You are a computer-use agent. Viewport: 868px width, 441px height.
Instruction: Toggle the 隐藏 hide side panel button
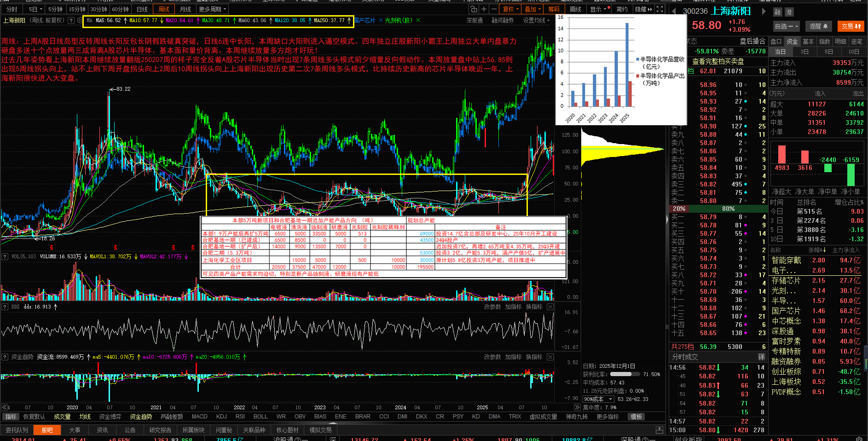click(x=643, y=9)
